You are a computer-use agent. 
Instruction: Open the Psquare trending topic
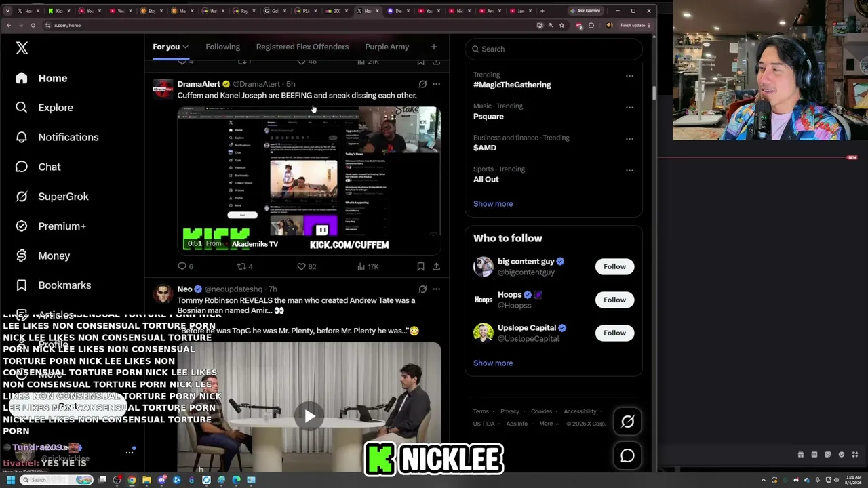488,117
